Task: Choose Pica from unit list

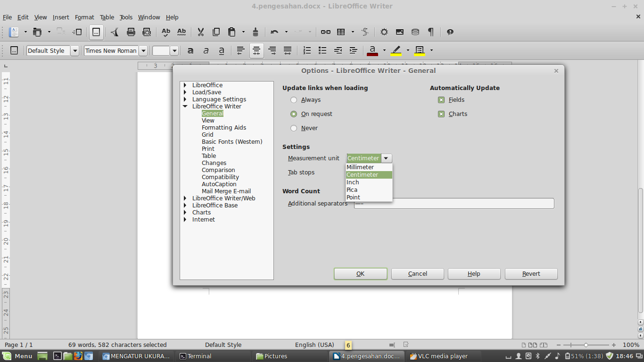Action: click(369, 190)
